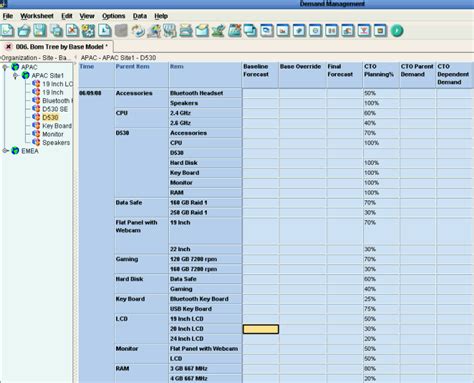Collapse the APAC tree node
Image resolution: width=474 pixels, height=383 pixels.
click(5, 67)
